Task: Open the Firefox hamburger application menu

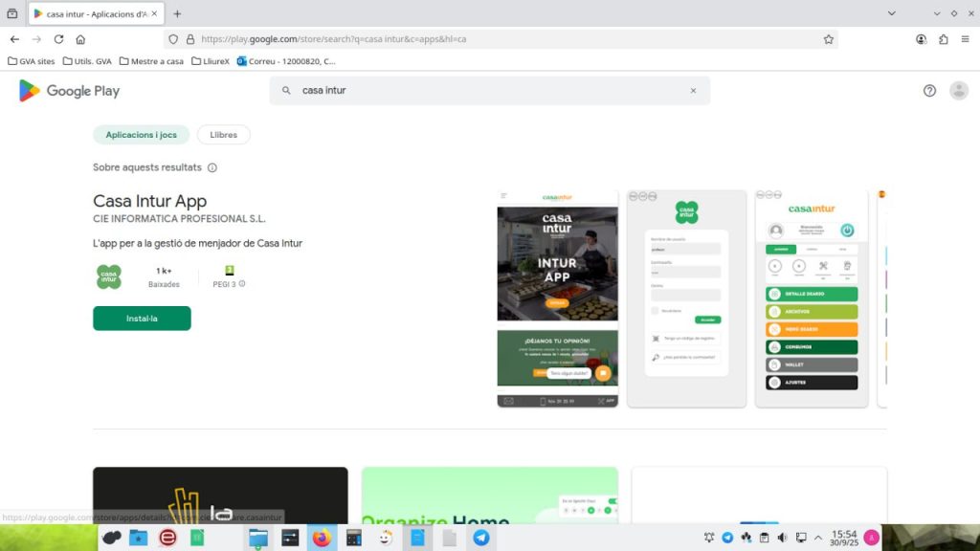Action: 966,39
